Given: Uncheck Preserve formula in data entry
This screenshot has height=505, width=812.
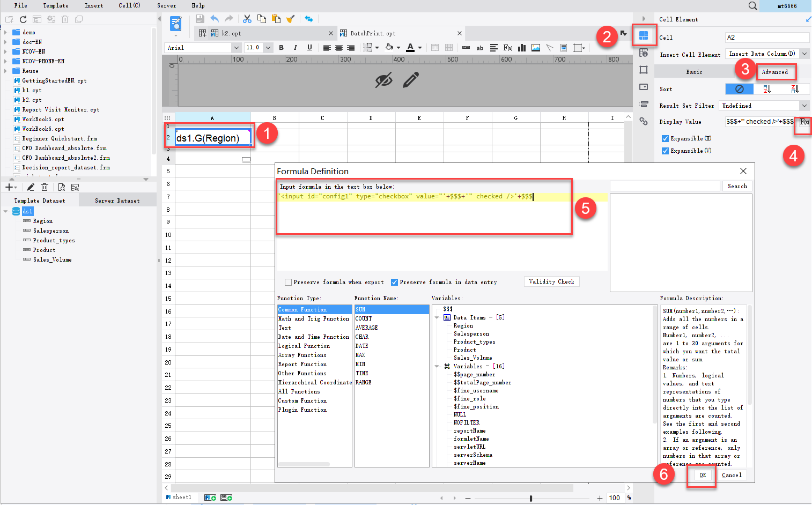Looking at the screenshot, I should [x=395, y=281].
